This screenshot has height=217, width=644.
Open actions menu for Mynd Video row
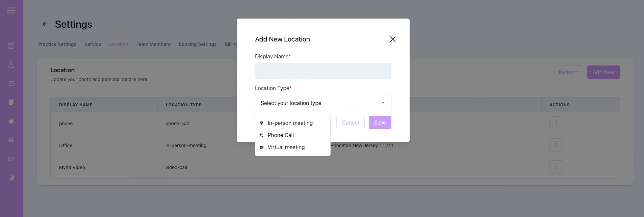[556, 167]
